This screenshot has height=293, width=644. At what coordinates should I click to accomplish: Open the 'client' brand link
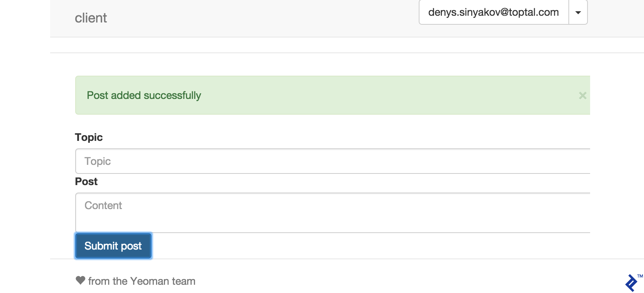(x=91, y=18)
